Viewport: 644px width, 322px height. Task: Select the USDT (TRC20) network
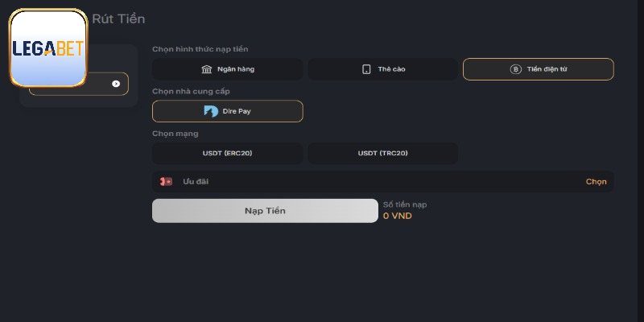click(x=383, y=153)
